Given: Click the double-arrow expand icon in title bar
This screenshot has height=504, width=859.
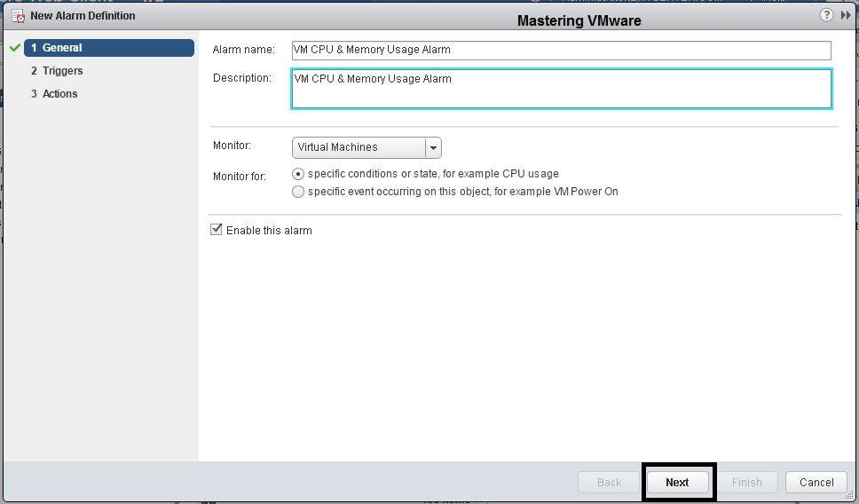Looking at the screenshot, I should [x=846, y=15].
